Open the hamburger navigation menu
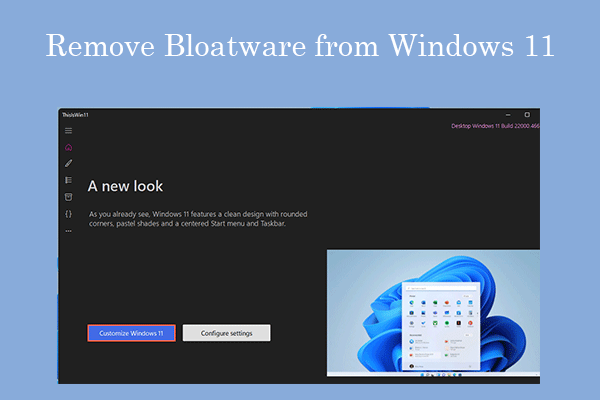The image size is (600, 400). point(69,131)
